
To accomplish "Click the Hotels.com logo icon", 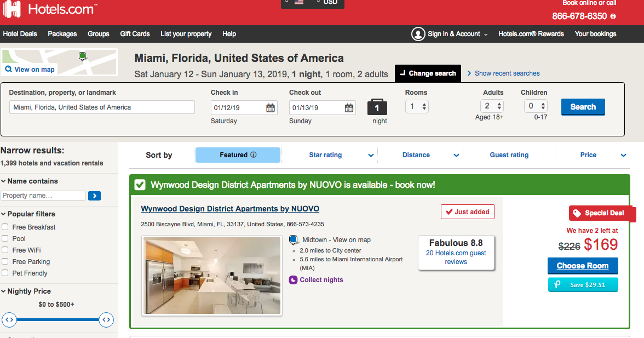I will click(12, 9).
